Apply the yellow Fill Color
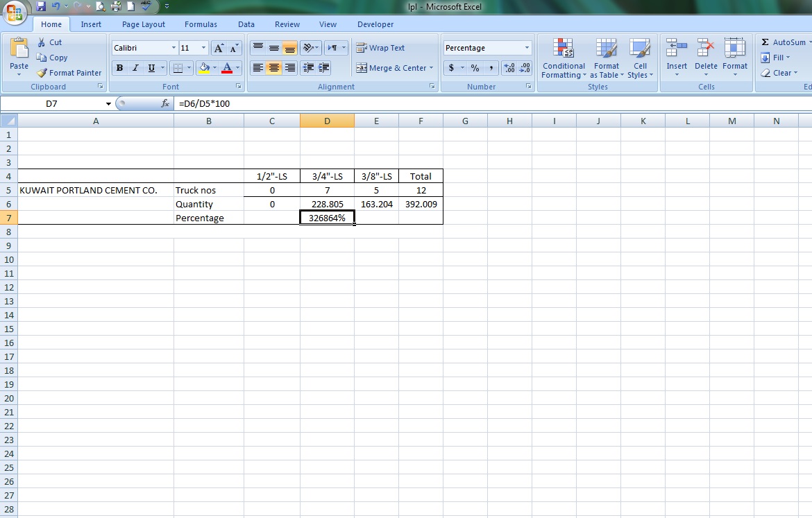Image resolution: width=812 pixels, height=518 pixels. click(x=204, y=68)
